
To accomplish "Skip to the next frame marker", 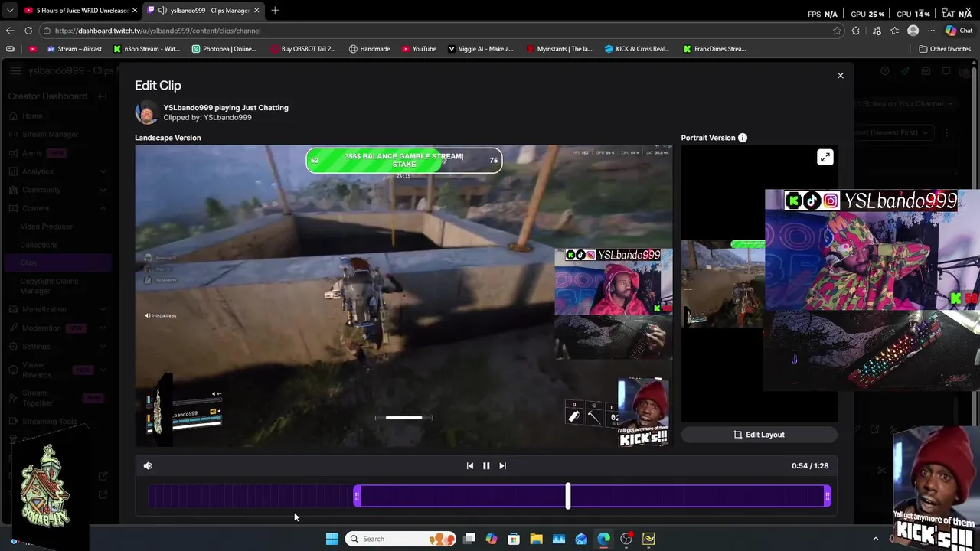I will (x=502, y=465).
